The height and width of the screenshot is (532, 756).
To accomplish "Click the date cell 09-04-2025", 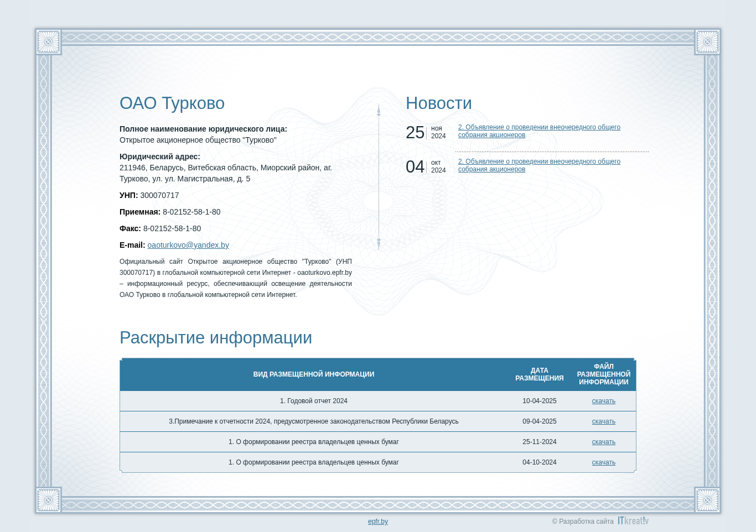I will coord(540,421).
